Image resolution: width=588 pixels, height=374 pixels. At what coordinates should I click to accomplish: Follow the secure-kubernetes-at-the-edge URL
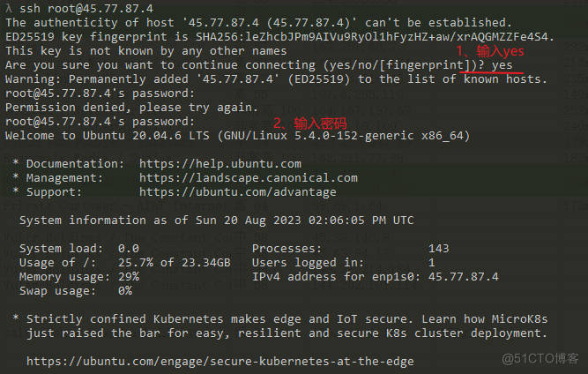pyautogui.click(x=220, y=362)
